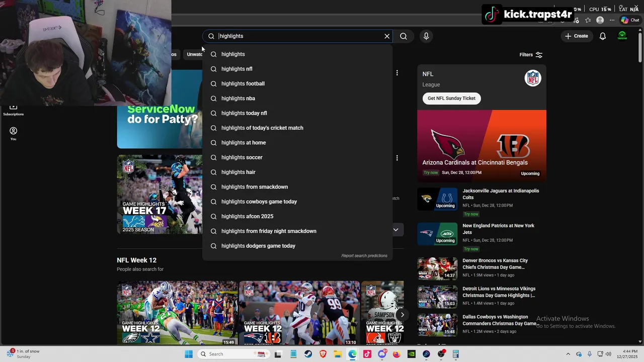Open YouTube notifications bell

(x=603, y=36)
